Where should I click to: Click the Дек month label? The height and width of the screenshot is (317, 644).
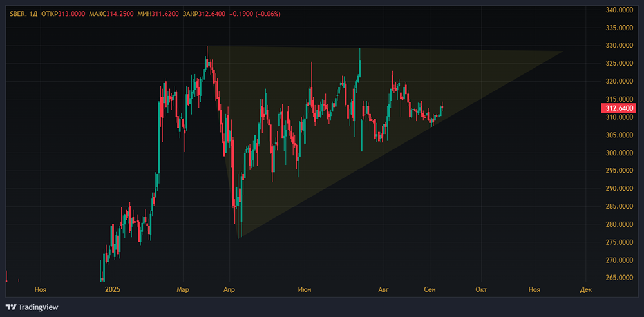point(586,289)
